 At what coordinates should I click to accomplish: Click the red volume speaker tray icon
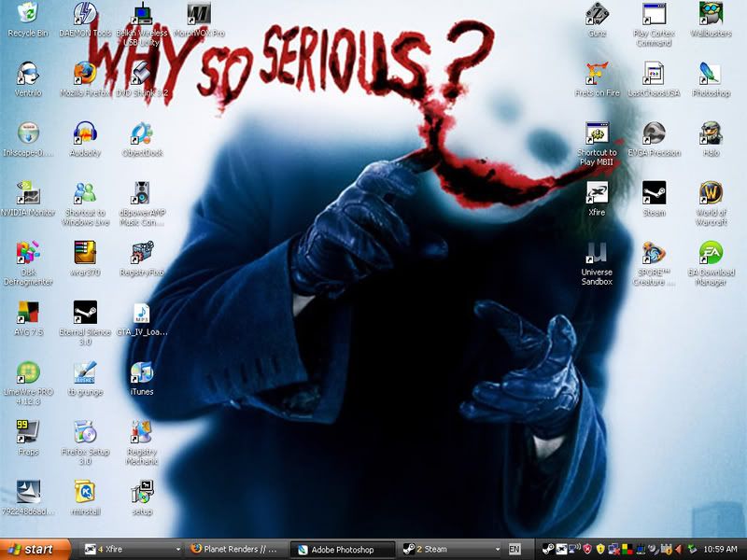click(x=679, y=550)
